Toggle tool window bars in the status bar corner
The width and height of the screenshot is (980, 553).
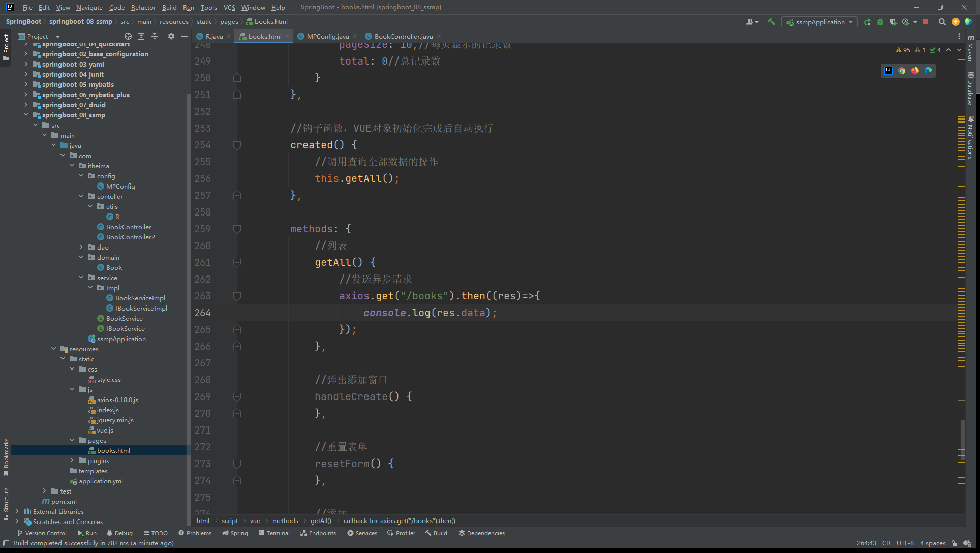click(6, 543)
